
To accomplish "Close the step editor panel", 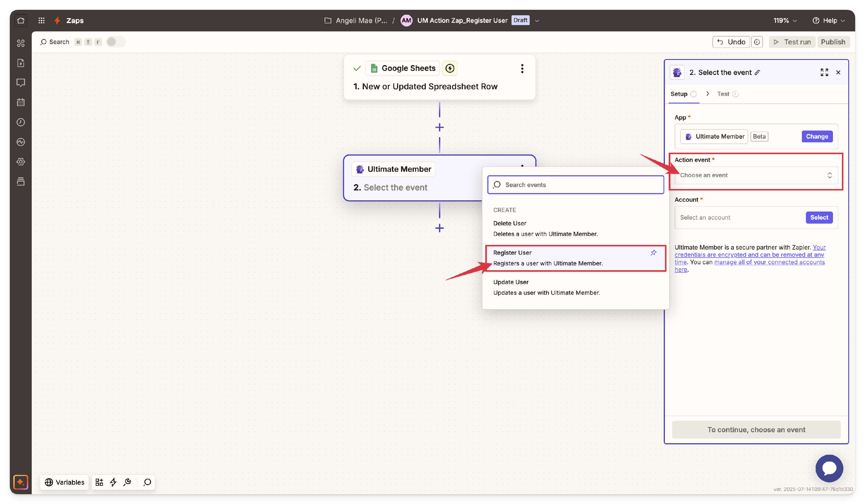I will (838, 72).
